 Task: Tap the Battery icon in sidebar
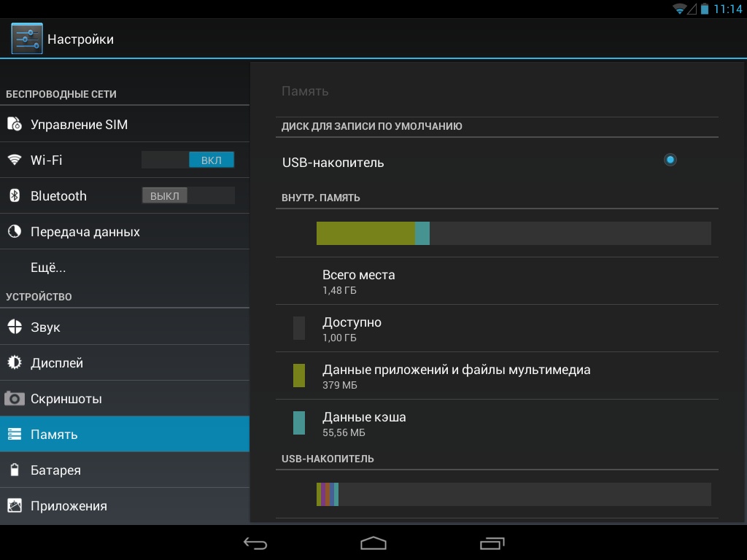15,470
